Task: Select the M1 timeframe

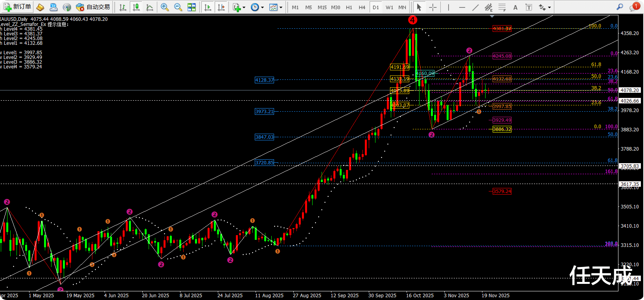Action: click(x=295, y=7)
